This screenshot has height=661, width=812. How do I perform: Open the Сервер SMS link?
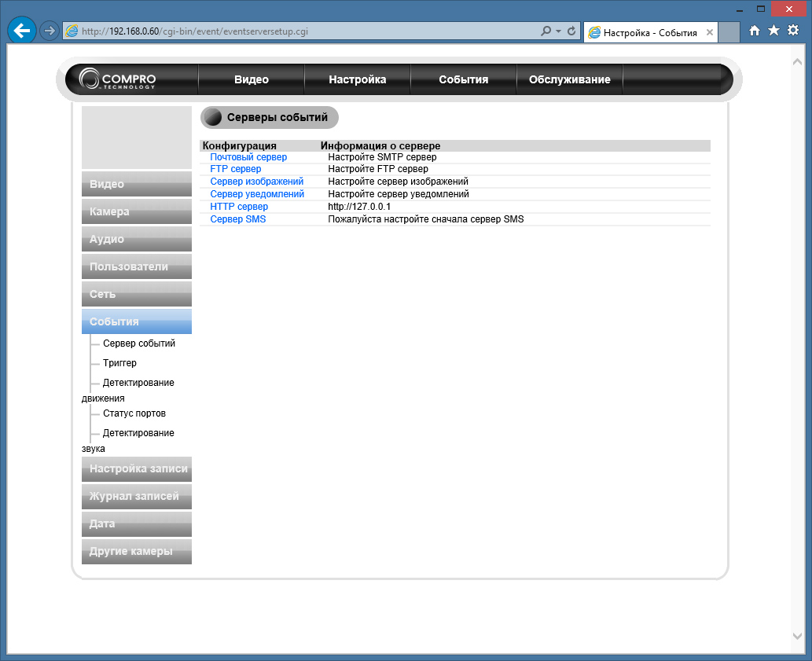click(237, 219)
